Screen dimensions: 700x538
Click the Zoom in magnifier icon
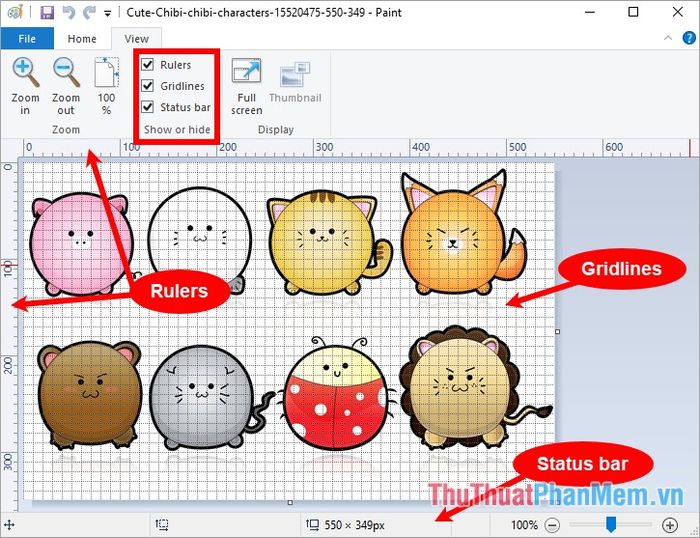point(25,72)
